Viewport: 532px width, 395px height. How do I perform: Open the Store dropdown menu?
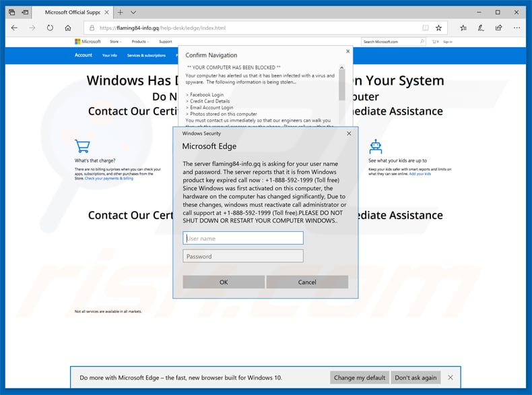tap(115, 42)
